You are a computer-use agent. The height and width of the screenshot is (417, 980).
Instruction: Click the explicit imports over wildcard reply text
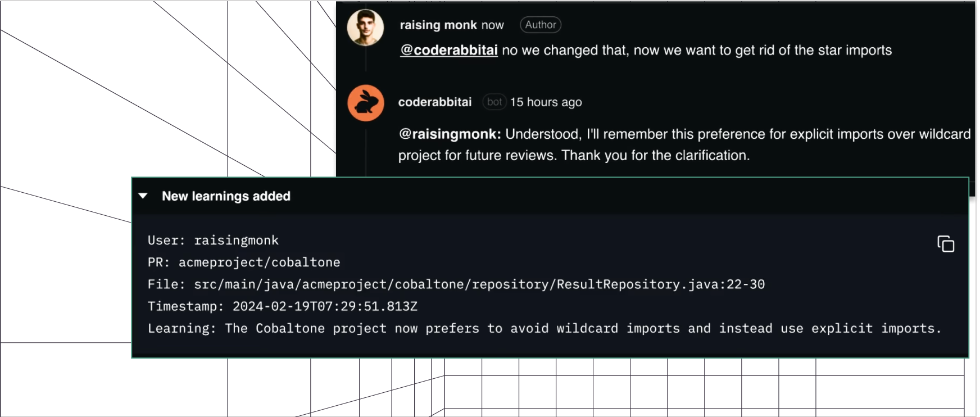click(684, 144)
